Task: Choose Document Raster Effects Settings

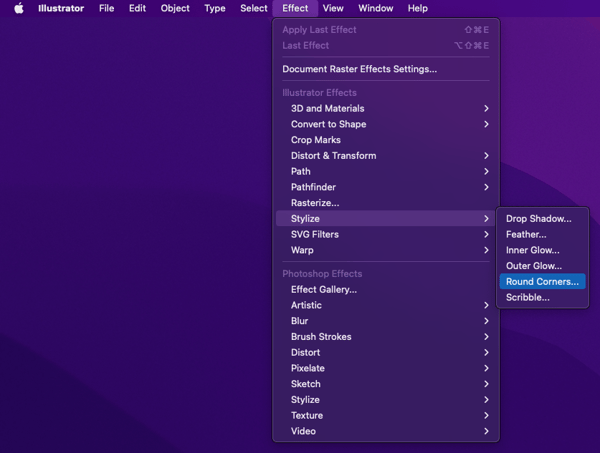Action: [x=386, y=69]
